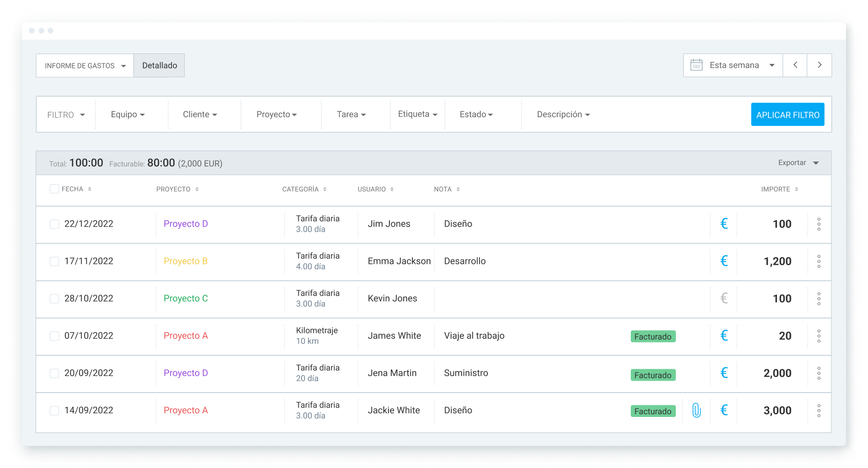Switch to the Detallado tab
Screen dimensions: 868x468
click(160, 65)
